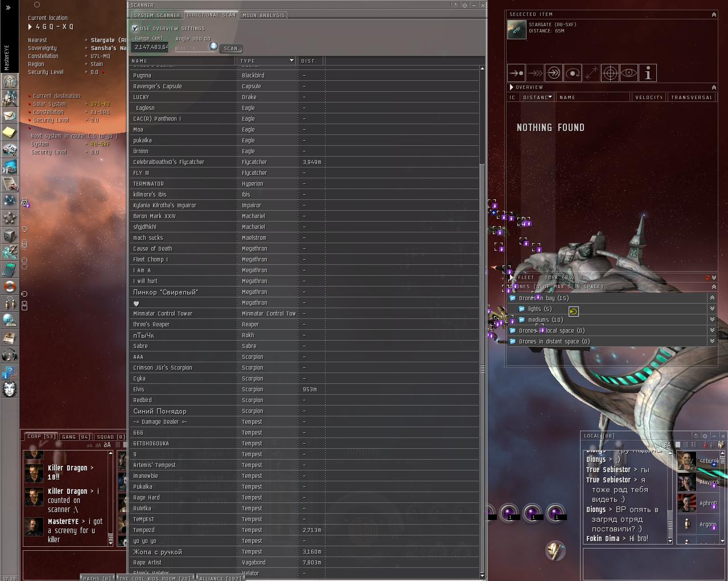Viewport: 728px width, 581px height.
Task: Expand the lights drone group
Action: click(x=712, y=309)
